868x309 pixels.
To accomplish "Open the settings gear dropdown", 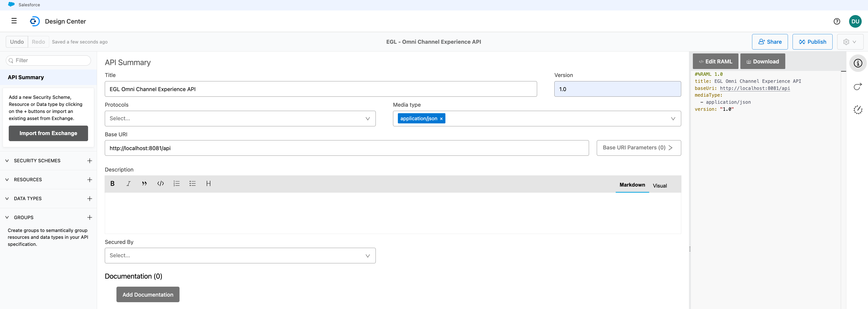I will 850,42.
